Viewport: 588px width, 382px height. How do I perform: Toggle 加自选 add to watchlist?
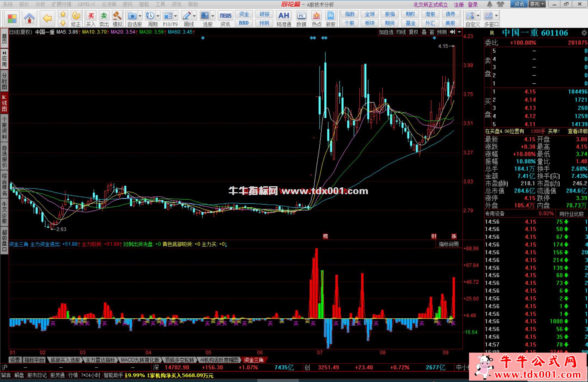pos(386,32)
